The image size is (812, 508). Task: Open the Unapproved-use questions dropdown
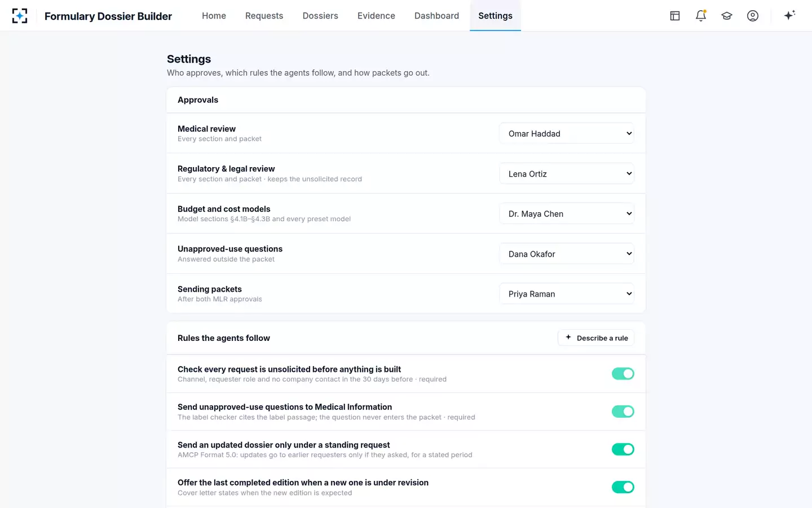point(567,254)
